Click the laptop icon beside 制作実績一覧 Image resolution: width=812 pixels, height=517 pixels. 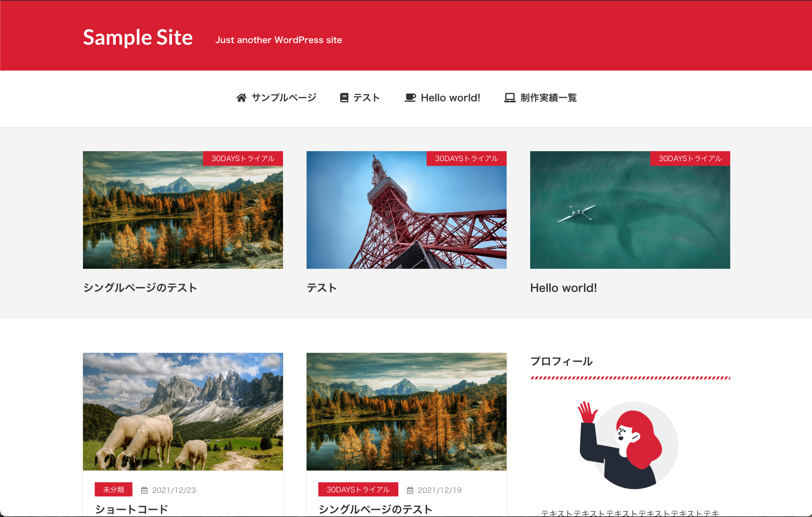tap(510, 98)
